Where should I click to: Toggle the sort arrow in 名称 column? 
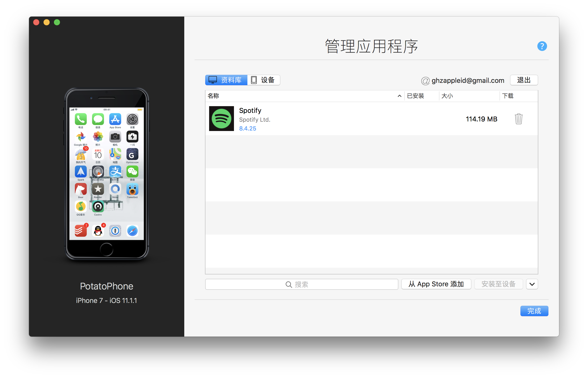[x=399, y=96]
